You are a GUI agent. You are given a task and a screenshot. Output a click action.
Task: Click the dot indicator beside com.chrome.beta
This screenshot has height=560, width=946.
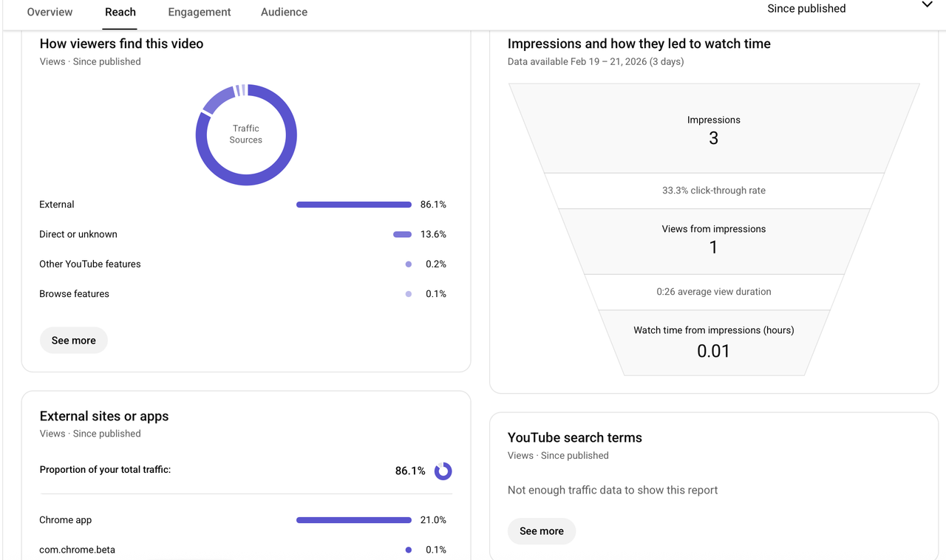click(x=408, y=550)
